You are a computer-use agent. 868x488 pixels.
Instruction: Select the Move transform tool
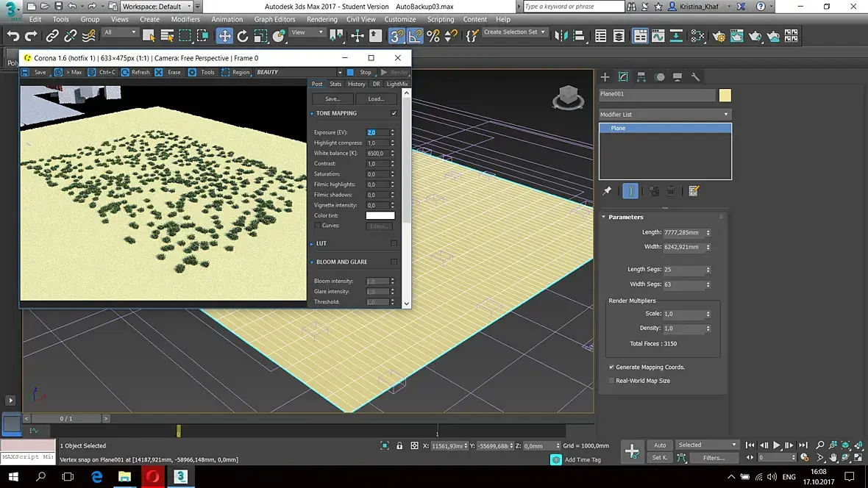click(224, 35)
